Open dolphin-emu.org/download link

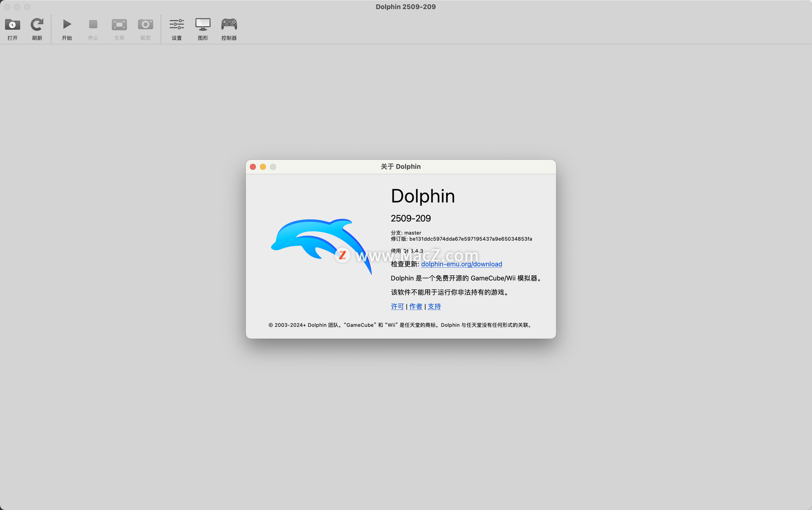(461, 264)
